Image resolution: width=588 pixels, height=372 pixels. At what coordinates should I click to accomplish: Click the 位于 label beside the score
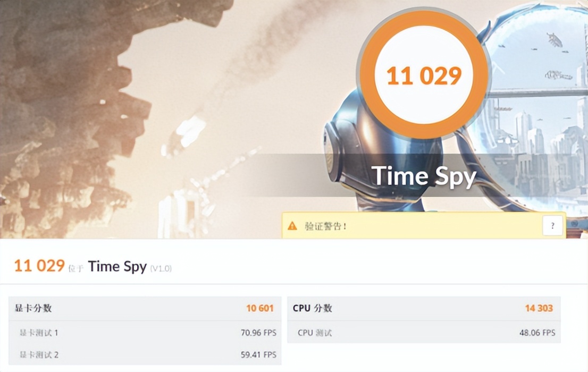tap(75, 268)
